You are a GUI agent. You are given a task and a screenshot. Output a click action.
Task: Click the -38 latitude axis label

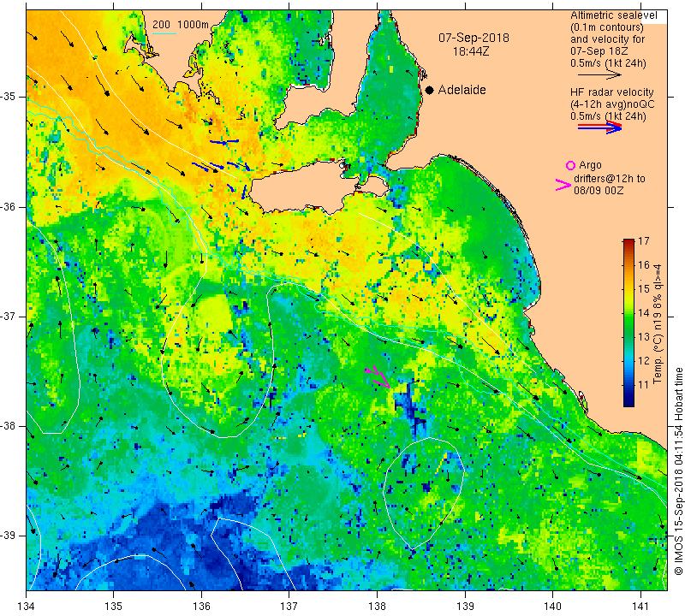[9, 426]
